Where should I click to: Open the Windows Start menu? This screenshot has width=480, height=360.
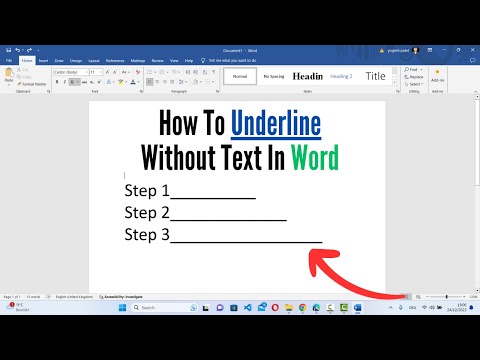(x=123, y=307)
